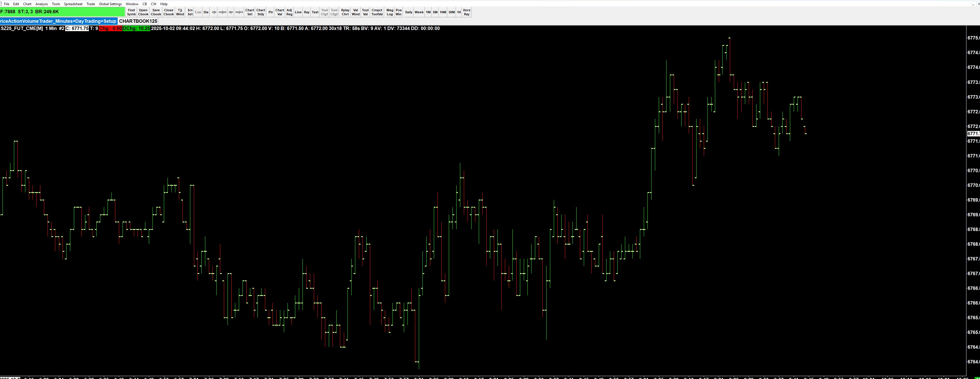Open the TS Wind time and sales window
This screenshot has height=379, width=980.
pyautogui.click(x=180, y=12)
